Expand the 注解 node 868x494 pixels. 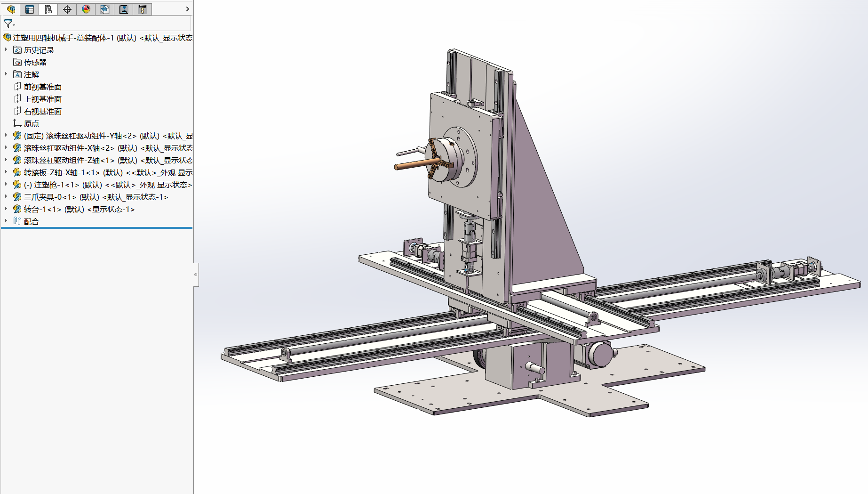click(6, 74)
